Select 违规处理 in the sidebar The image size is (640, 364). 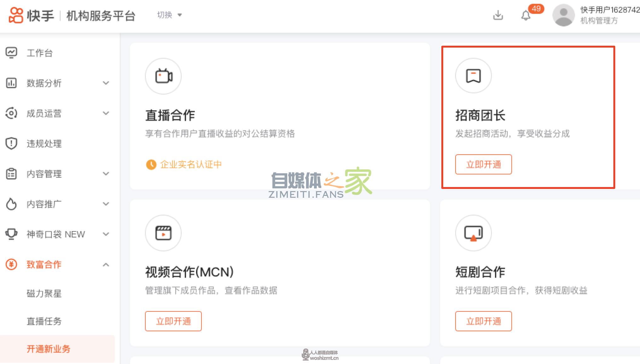click(44, 144)
